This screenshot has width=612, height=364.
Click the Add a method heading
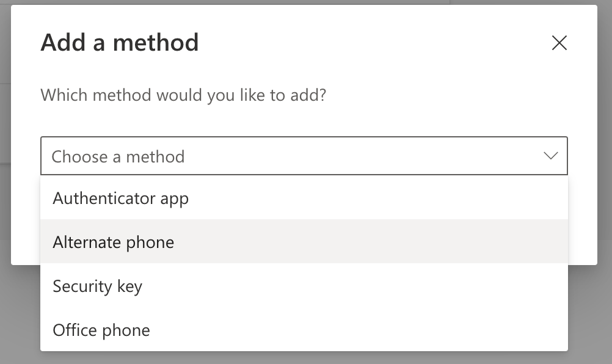click(x=120, y=43)
